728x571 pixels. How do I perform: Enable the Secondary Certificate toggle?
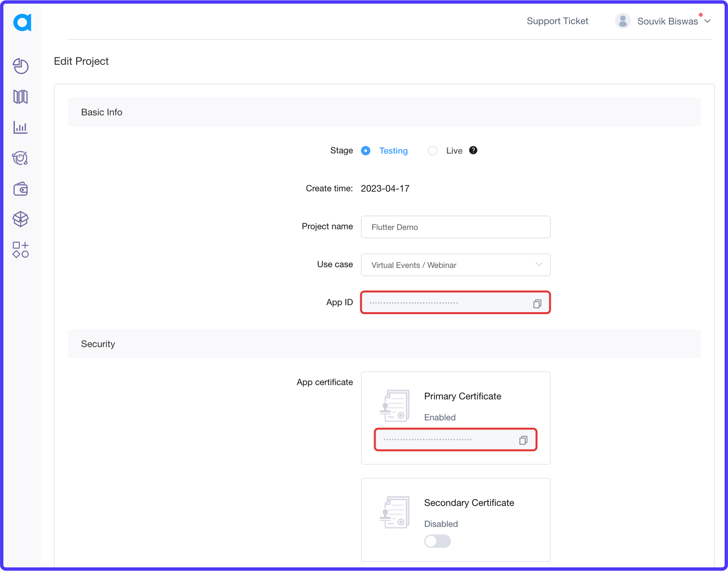[437, 541]
